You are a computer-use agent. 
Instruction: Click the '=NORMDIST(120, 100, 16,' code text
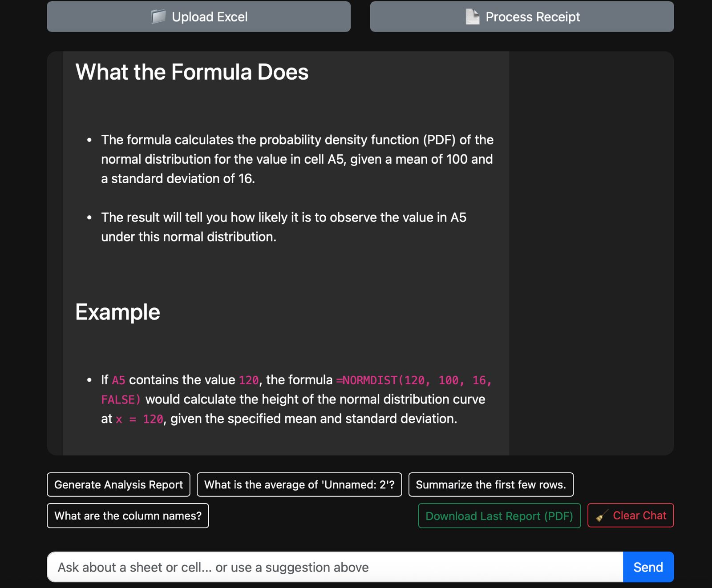click(414, 380)
